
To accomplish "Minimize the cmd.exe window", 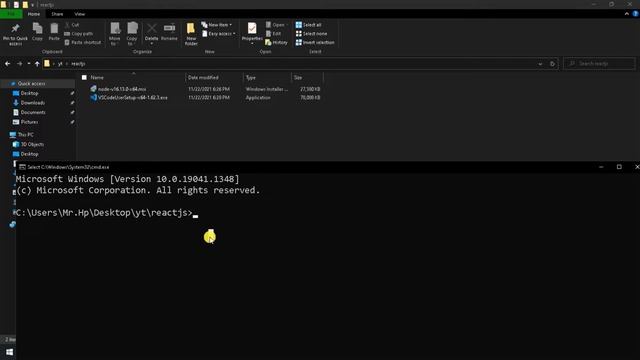I will 601,167.
